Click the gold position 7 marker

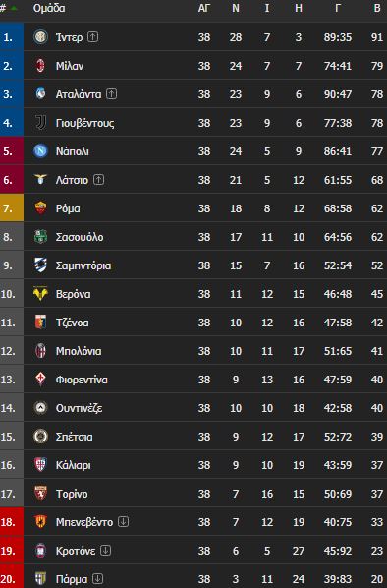click(x=12, y=208)
